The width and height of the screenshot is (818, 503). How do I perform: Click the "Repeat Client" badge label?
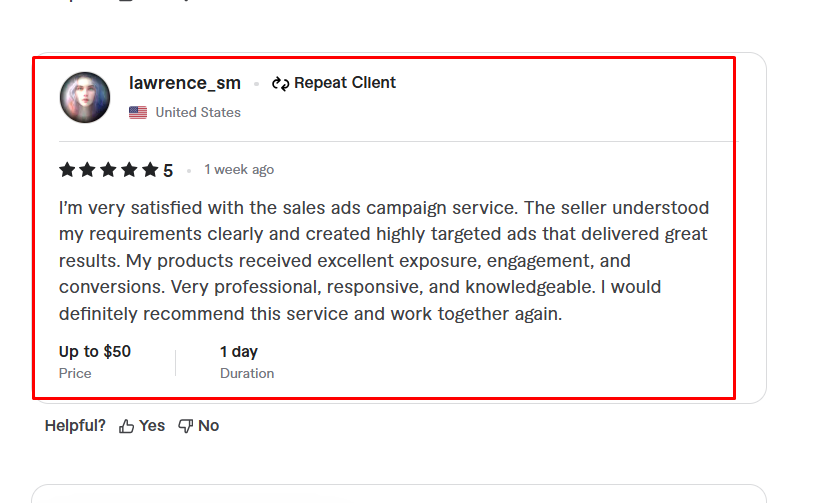click(x=345, y=83)
